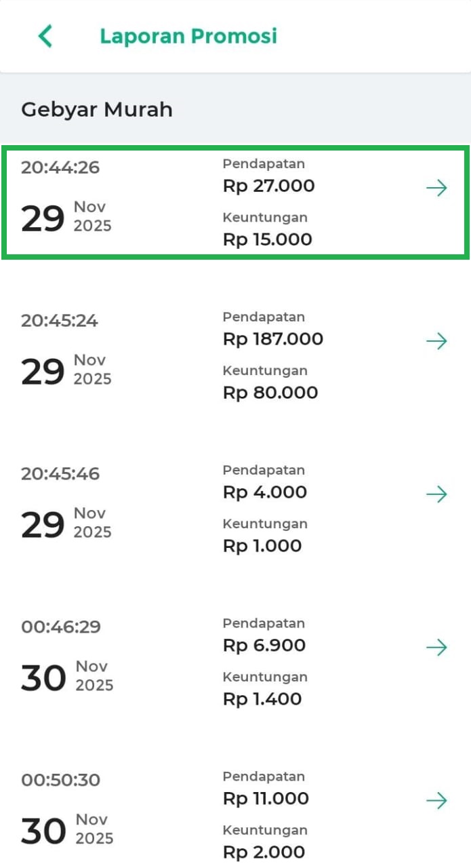Go back using the green chevron
The height and width of the screenshot is (868, 471).
(45, 36)
